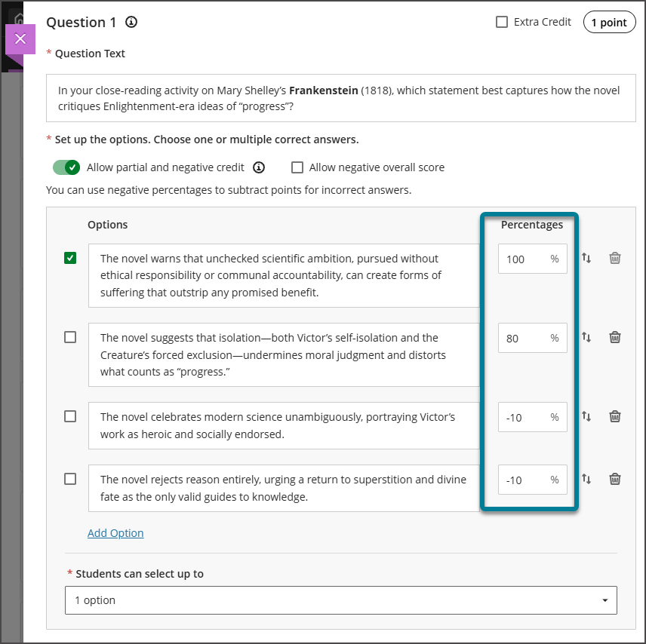Image resolution: width=646 pixels, height=644 pixels.
Task: Click inside the Question Text box
Action: click(340, 97)
